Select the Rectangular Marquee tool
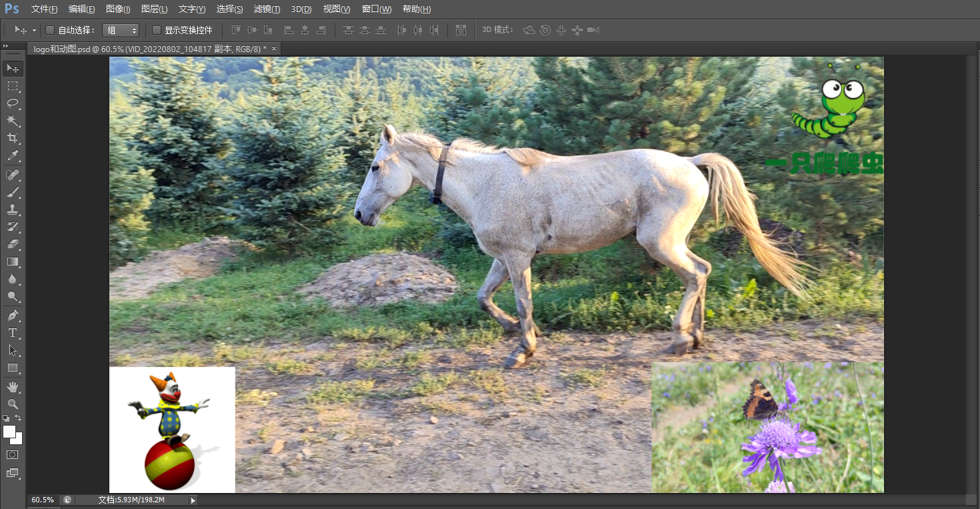Image resolution: width=980 pixels, height=509 pixels. coord(13,86)
